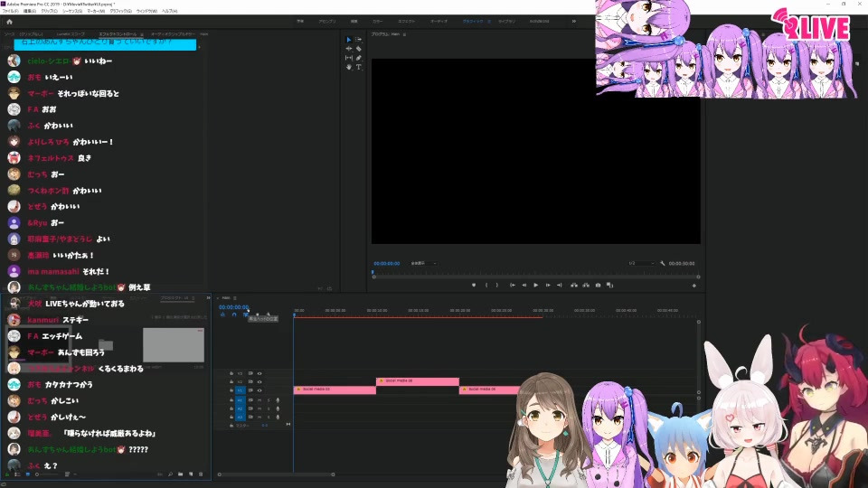Toggle timeline nest sequence icon

[x=222, y=314]
